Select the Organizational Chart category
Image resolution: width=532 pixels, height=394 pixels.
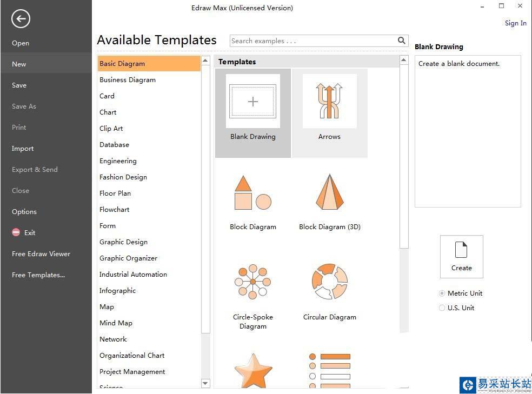click(x=149, y=355)
